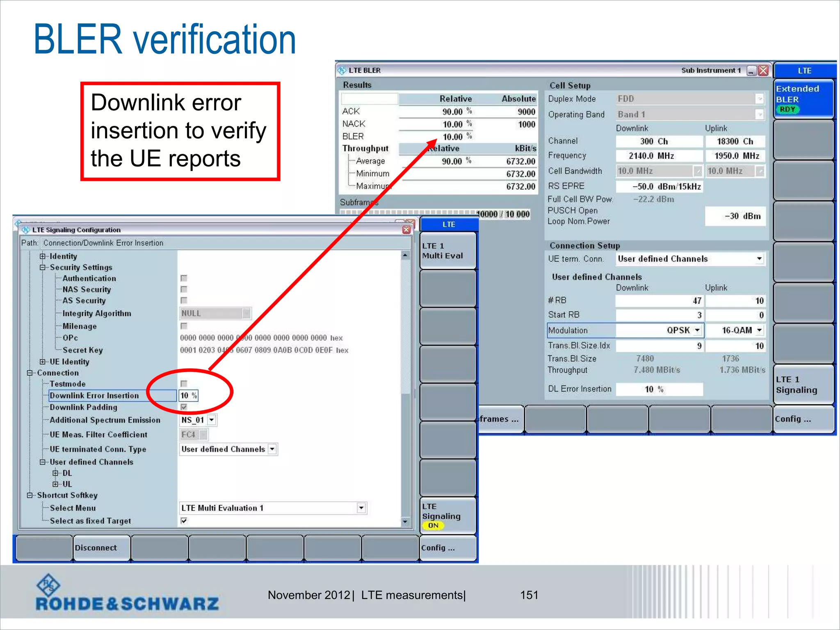Open the Select Menu LTE Multi Evaluation dropdown
The height and width of the screenshot is (630, 840).
pos(361,508)
